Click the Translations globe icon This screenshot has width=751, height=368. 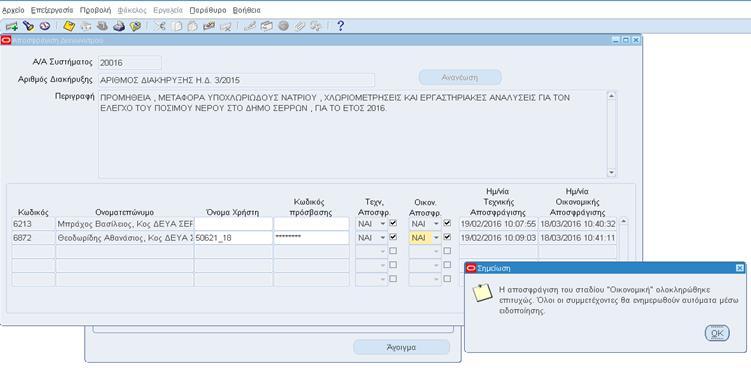pyautogui.click(x=284, y=26)
